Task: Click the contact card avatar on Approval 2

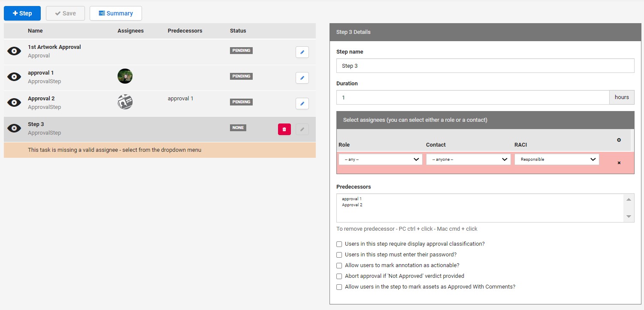Action: pyautogui.click(x=125, y=102)
